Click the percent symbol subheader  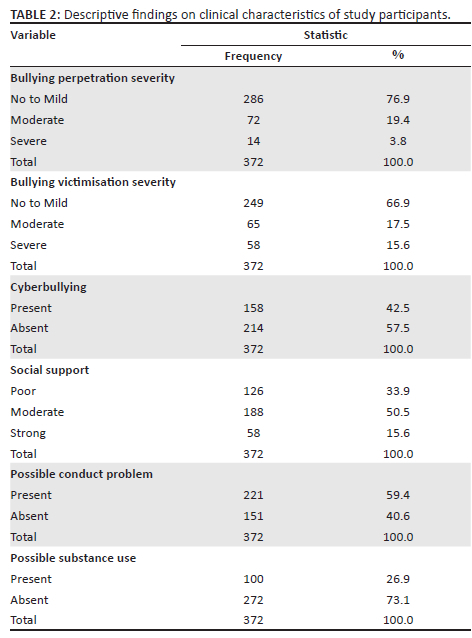click(398, 55)
